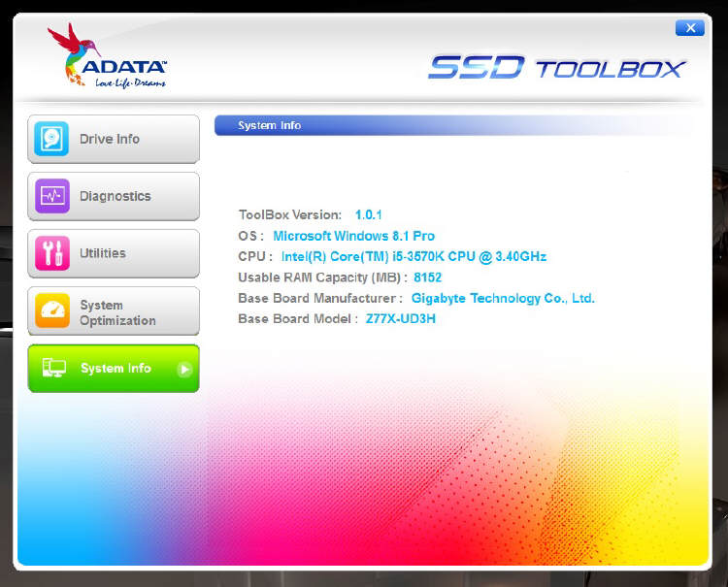728x587 pixels.
Task: Close the SSD Toolbox window
Action: [x=690, y=28]
